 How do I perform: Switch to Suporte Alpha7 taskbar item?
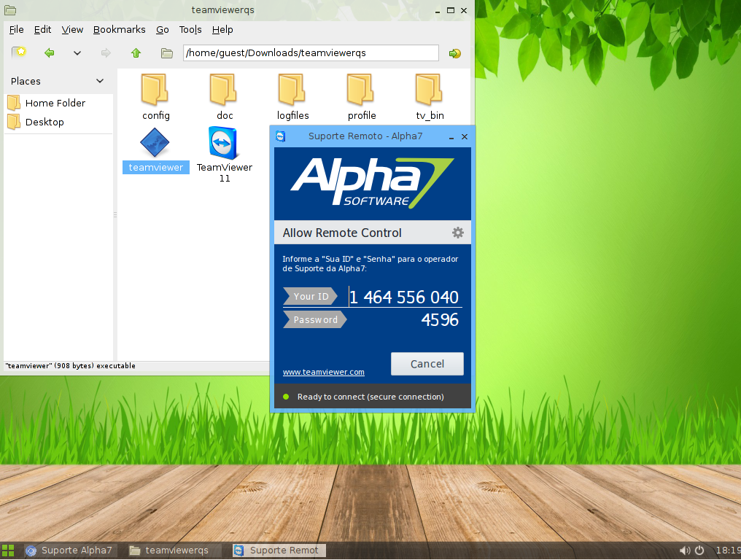[70, 551]
